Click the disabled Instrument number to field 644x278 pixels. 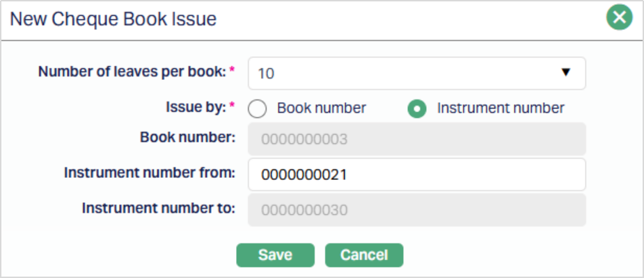click(416, 209)
